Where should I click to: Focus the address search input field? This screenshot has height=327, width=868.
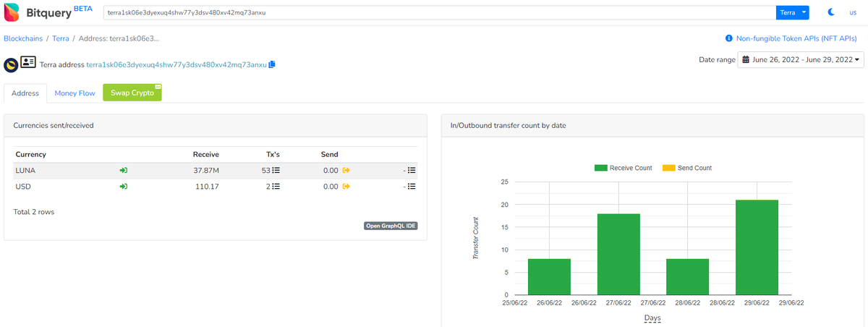tap(439, 13)
